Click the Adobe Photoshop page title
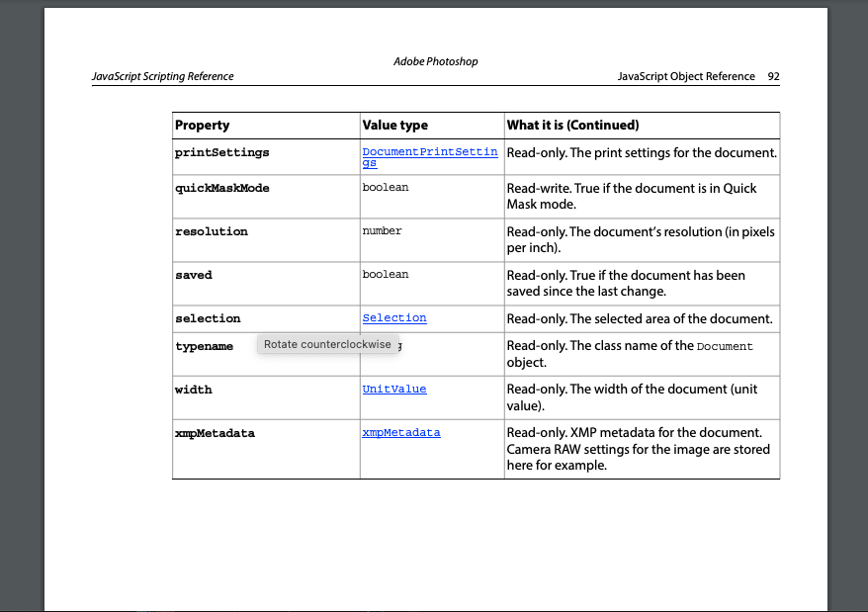Image resolution: width=868 pixels, height=612 pixels. click(x=435, y=61)
